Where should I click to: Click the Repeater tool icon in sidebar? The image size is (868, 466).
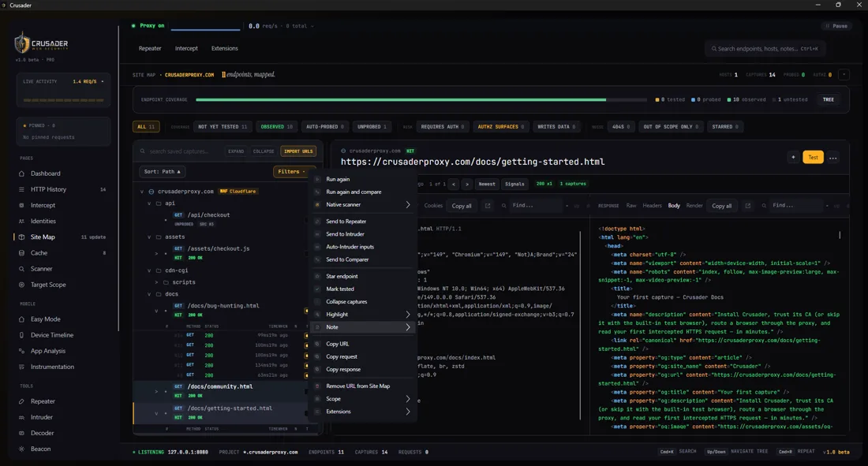point(21,401)
